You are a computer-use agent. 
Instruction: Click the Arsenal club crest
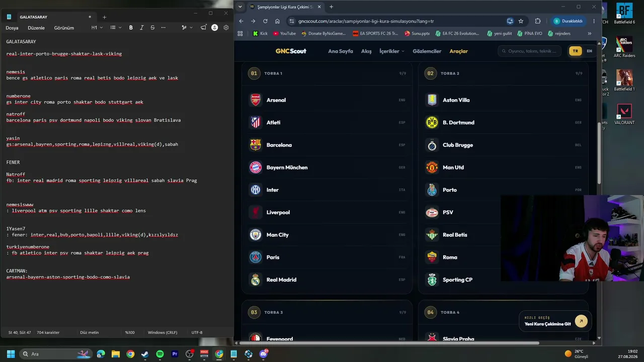click(256, 100)
